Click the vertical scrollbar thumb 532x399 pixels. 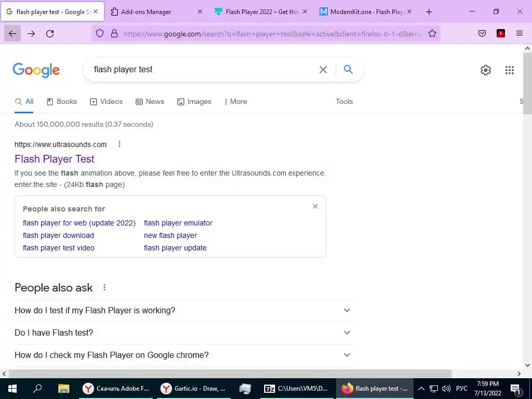(528, 83)
